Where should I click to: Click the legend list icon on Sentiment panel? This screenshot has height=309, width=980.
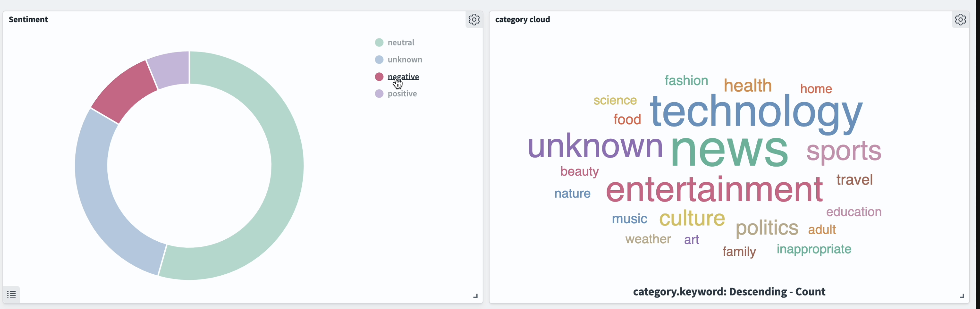point(11,294)
